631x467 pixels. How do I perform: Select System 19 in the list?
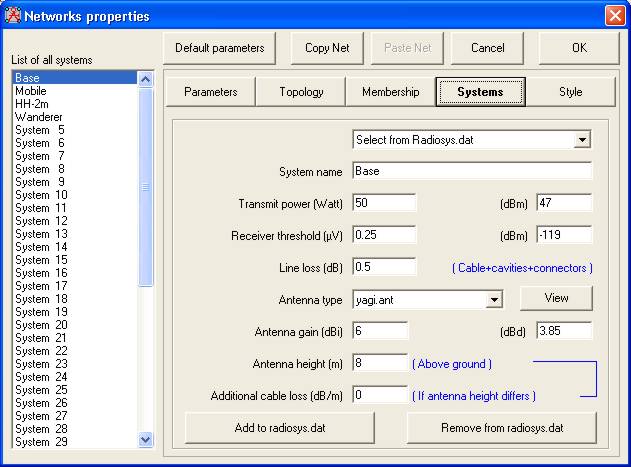pyautogui.click(x=75, y=312)
